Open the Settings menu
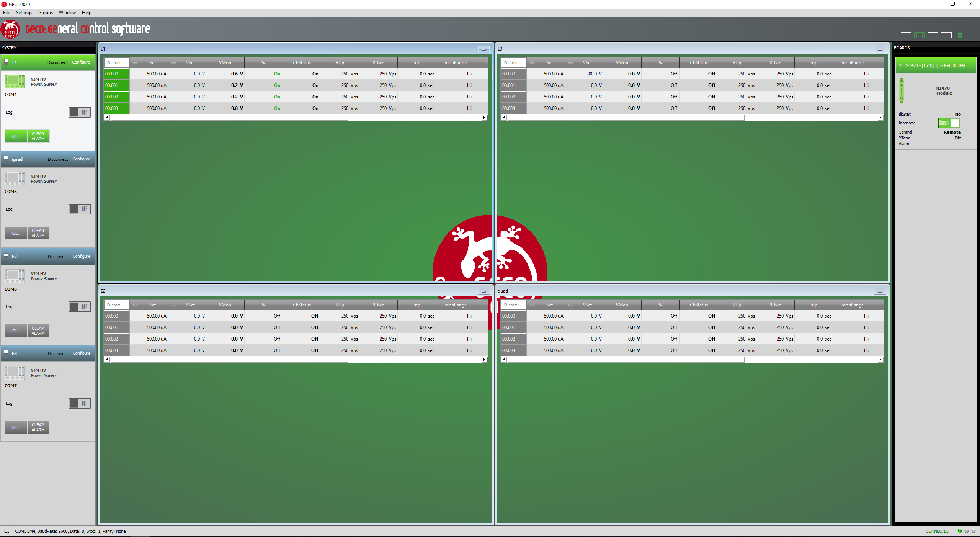The image size is (980, 537). (24, 13)
